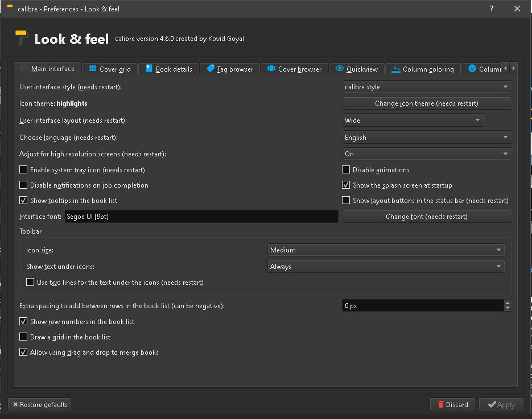
Task: Click the extra row spacing field
Action: (x=423, y=305)
